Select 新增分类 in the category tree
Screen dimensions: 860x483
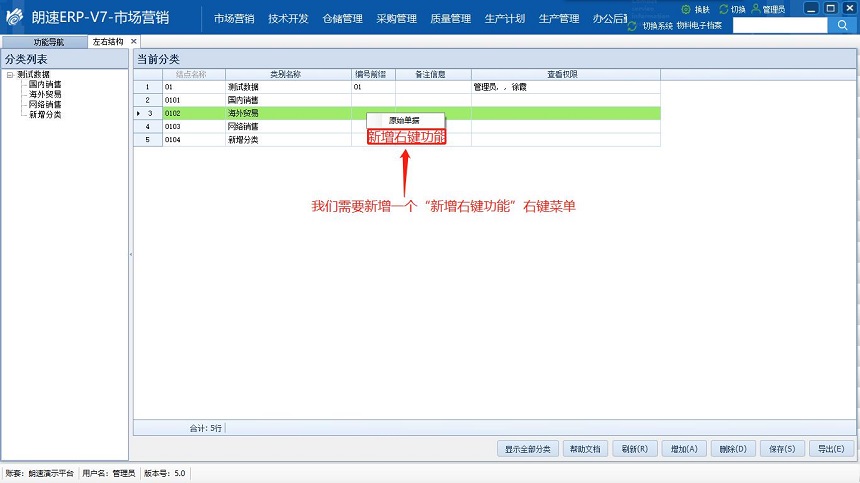[45, 114]
